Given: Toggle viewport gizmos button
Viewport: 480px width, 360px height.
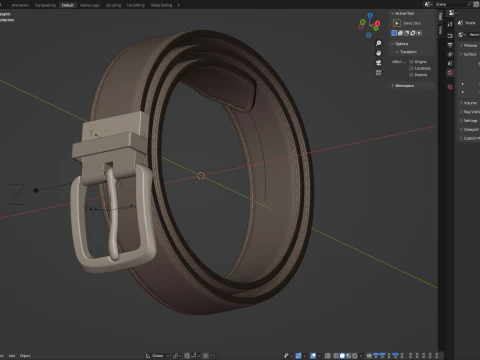Looking at the screenshot, I should pos(298,356).
